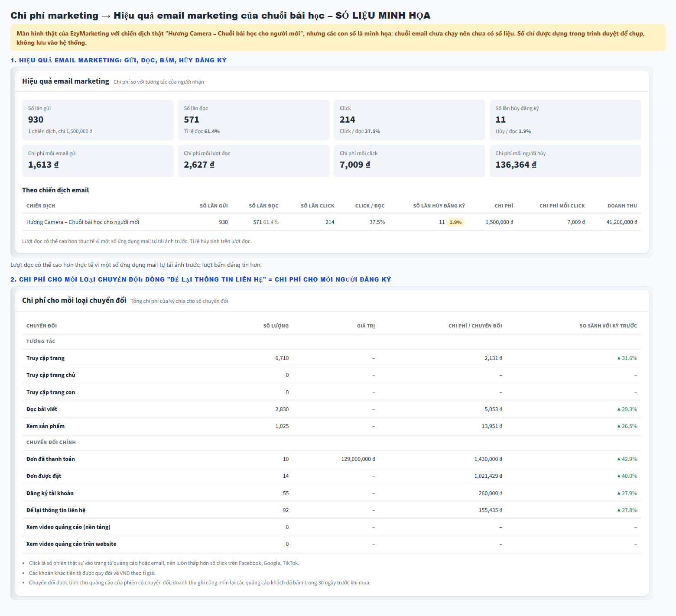Select the 136,364 ₫ cost per unsubscribe value
Image resolution: width=676 pixels, height=616 pixels.
click(x=516, y=165)
